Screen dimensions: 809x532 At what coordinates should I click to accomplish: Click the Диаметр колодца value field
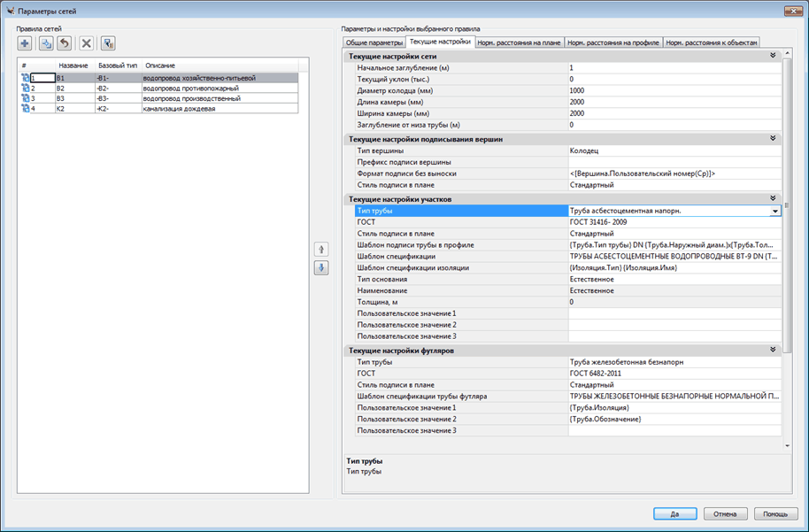click(x=673, y=90)
